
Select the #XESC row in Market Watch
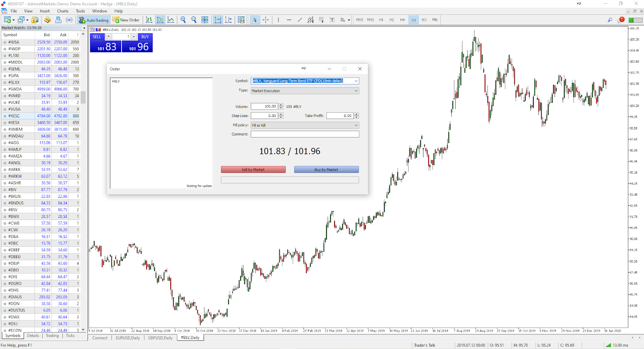tap(40, 116)
